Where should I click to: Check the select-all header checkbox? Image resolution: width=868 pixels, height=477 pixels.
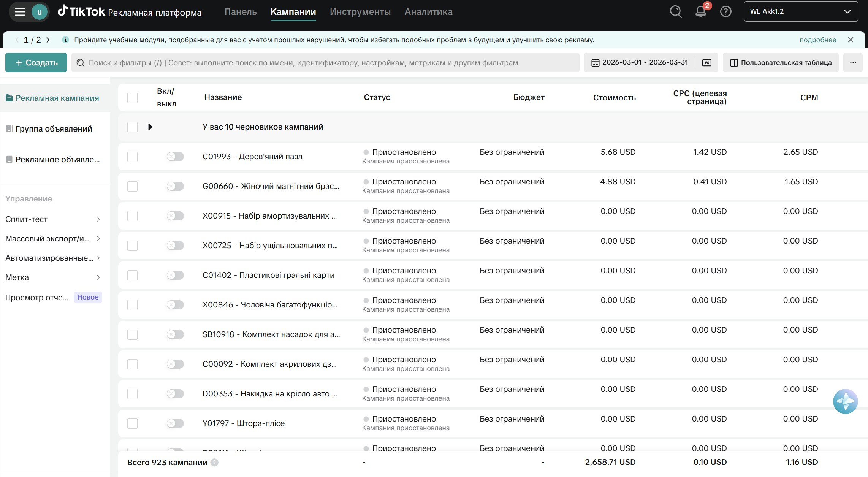tap(132, 98)
